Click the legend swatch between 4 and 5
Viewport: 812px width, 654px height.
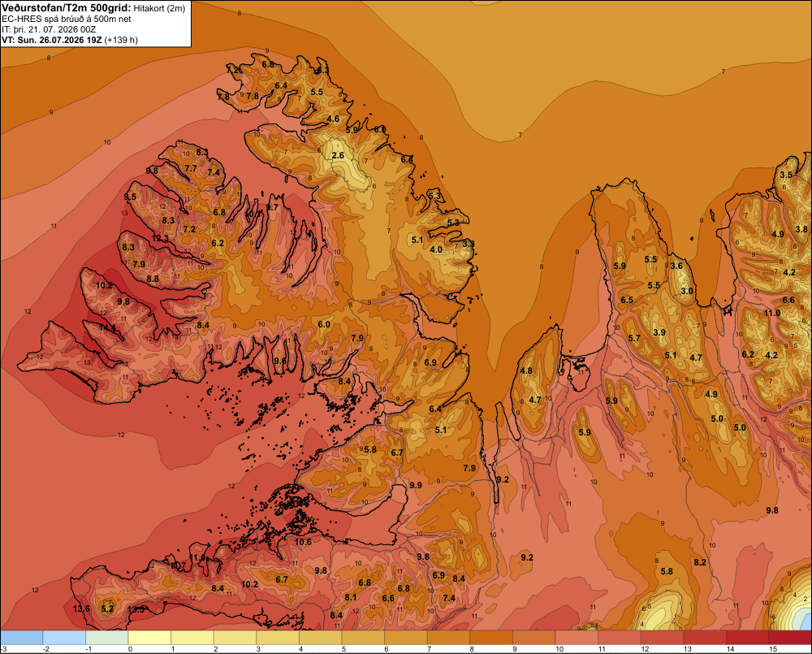[321, 637]
